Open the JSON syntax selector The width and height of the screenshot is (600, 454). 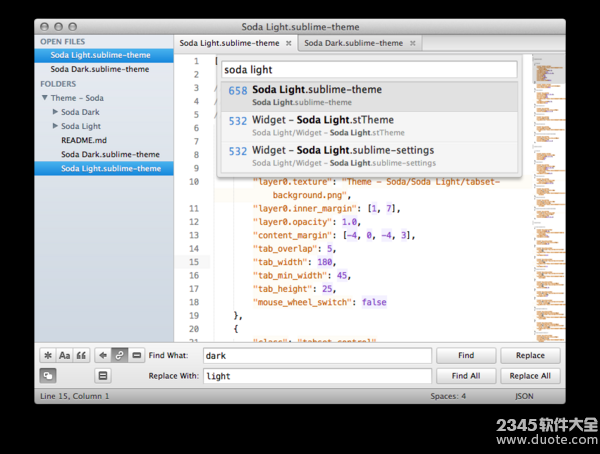pos(524,396)
